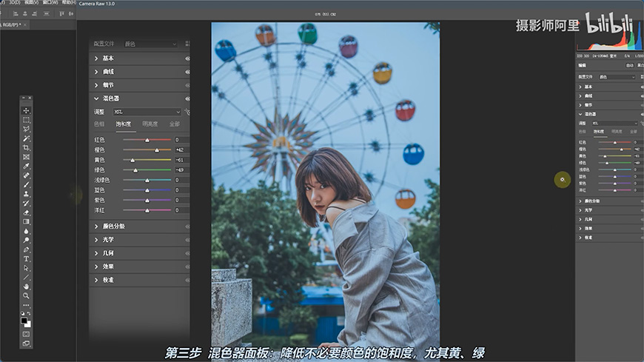
Task: Select the Pen tool
Action: pos(27,249)
